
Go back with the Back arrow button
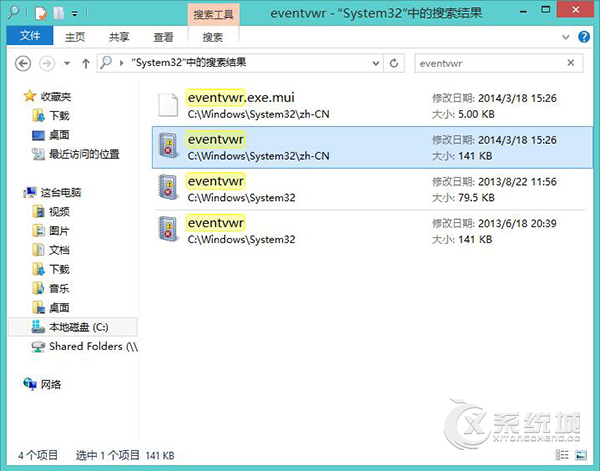tap(23, 63)
